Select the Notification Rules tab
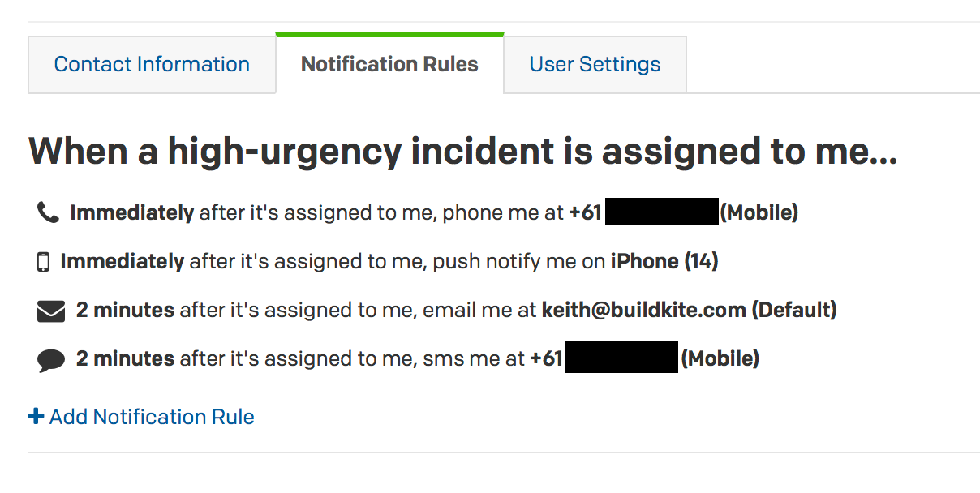Viewport: 980px width, 493px height. [x=389, y=65]
